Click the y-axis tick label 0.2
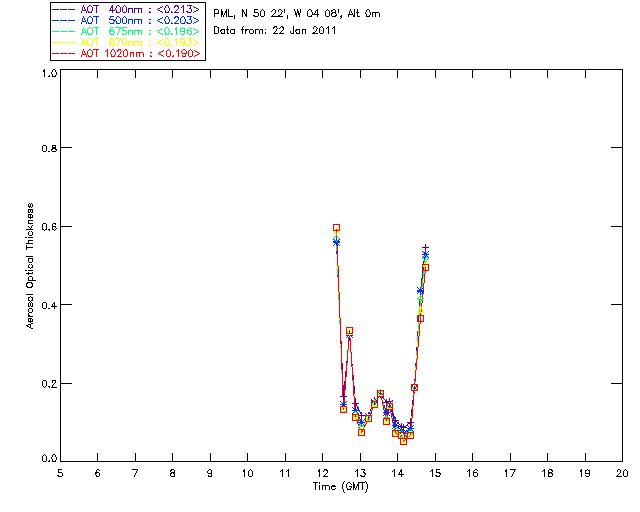Screen dimensions: 640x512 49,384
